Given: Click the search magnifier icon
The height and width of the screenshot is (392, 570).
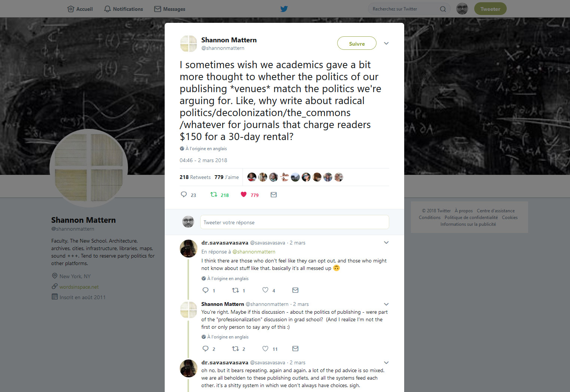Looking at the screenshot, I should tap(443, 9).
